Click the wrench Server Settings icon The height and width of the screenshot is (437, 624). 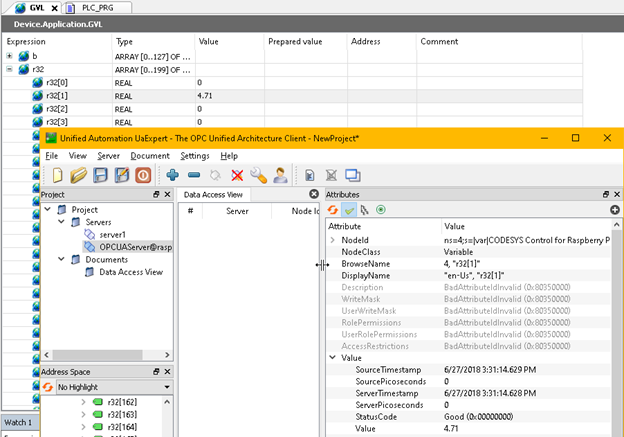[x=259, y=175]
